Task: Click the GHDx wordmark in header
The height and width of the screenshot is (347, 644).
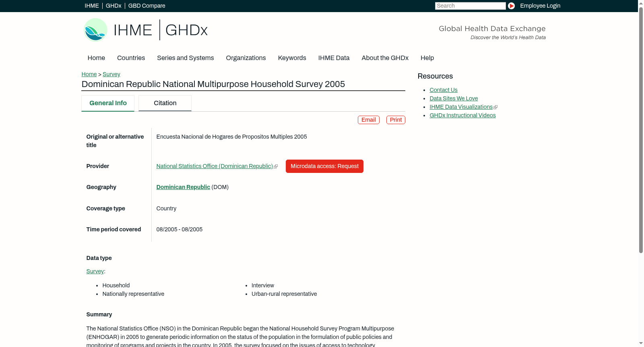Action: click(x=186, y=30)
